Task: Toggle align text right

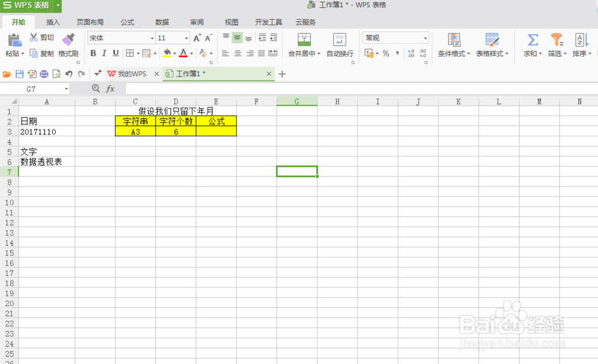Action: point(250,53)
